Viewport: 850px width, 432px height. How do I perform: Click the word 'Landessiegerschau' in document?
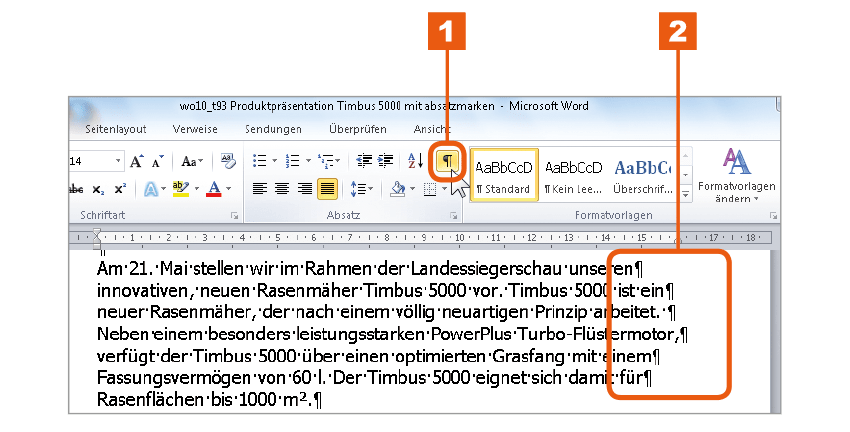pyautogui.click(x=487, y=269)
